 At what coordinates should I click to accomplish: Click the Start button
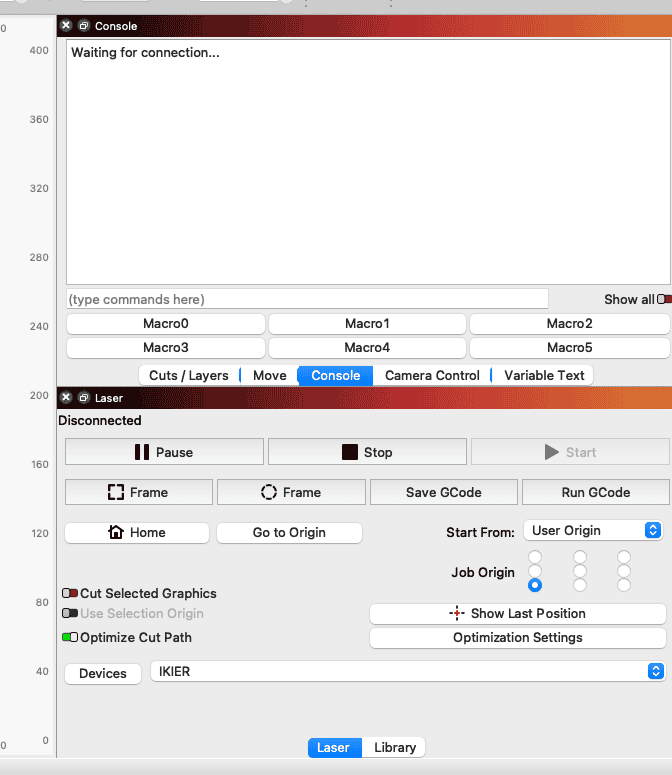tap(570, 452)
